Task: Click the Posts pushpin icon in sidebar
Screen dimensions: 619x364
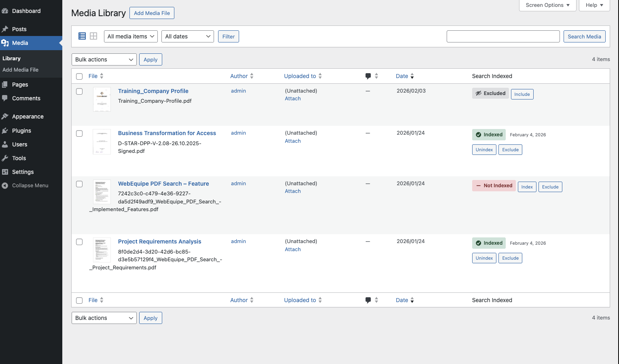Action: click(6, 29)
